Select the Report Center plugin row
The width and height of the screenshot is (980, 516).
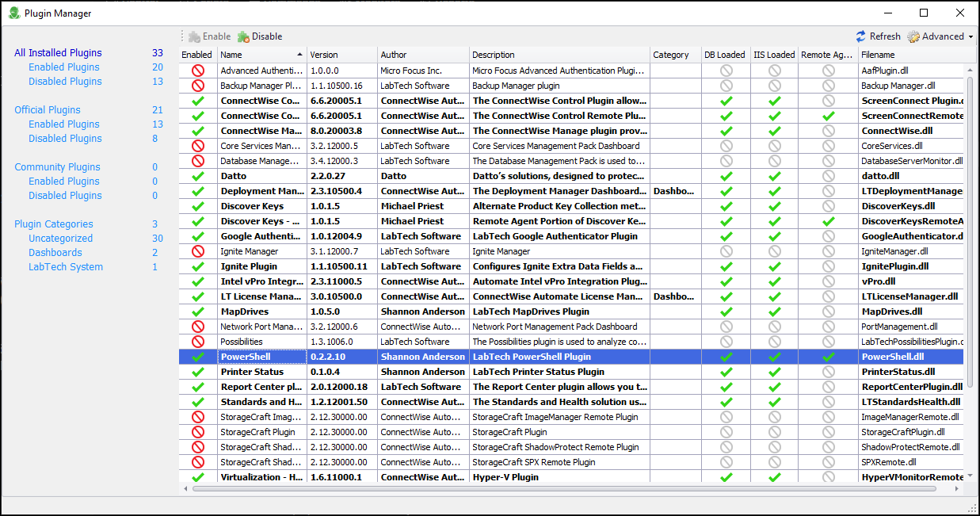261,387
